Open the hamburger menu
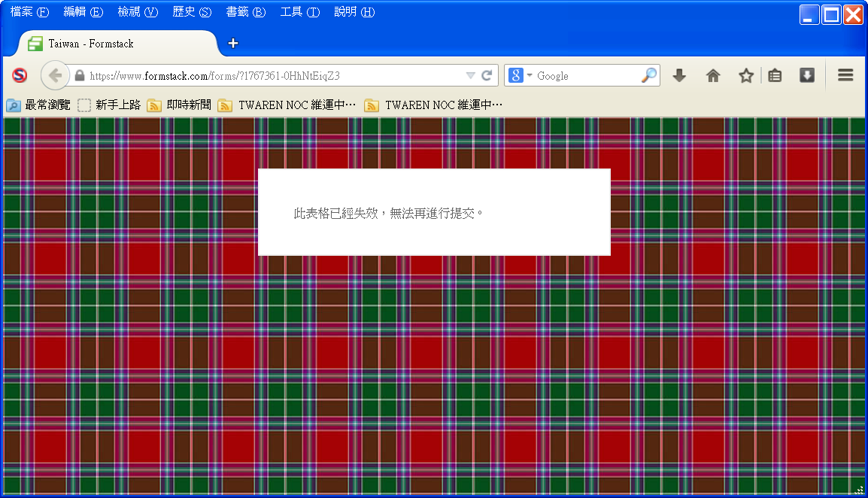This screenshot has height=498, width=868. tap(845, 75)
